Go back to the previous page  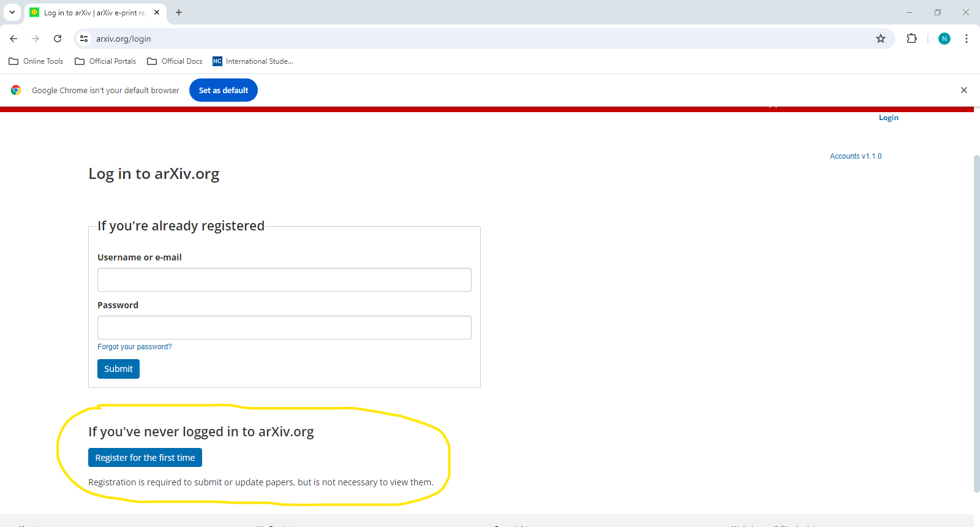click(x=13, y=39)
